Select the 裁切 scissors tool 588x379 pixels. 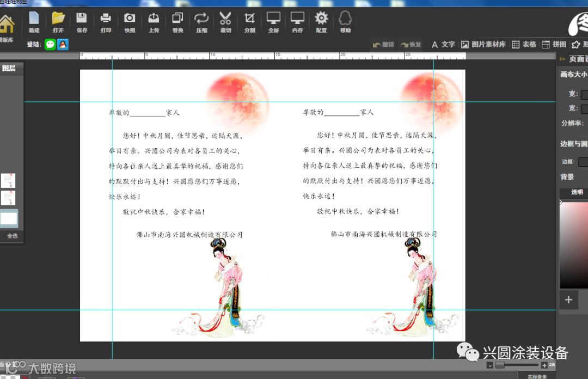[225, 22]
